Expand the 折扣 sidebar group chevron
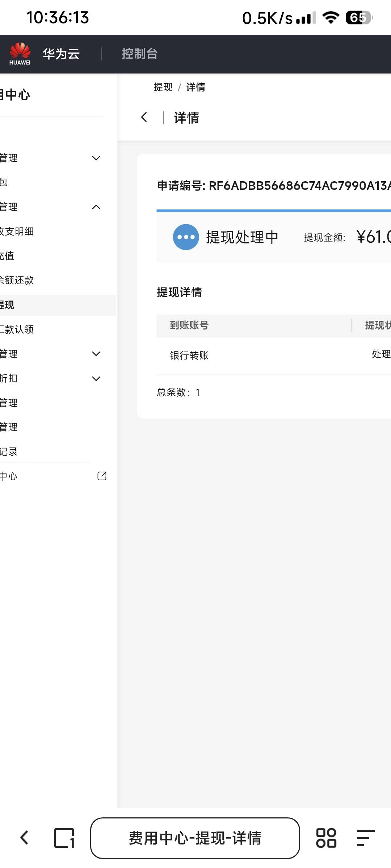The height and width of the screenshot is (868, 391). point(96,379)
